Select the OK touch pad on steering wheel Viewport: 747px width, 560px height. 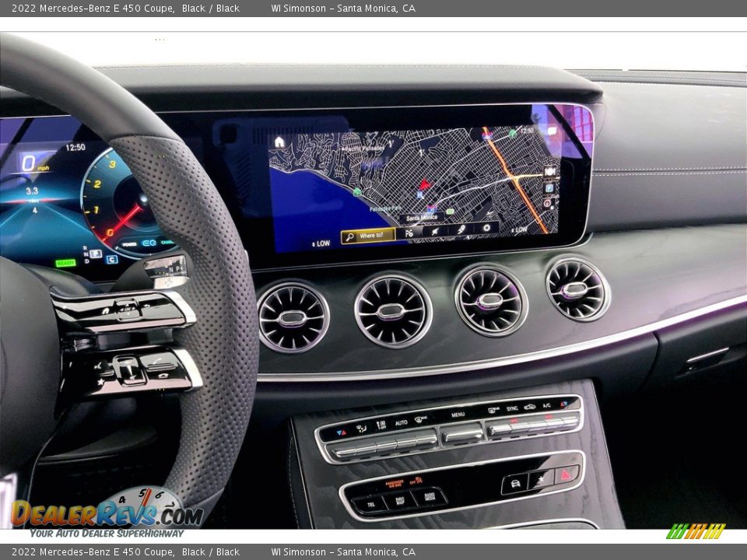(x=127, y=309)
